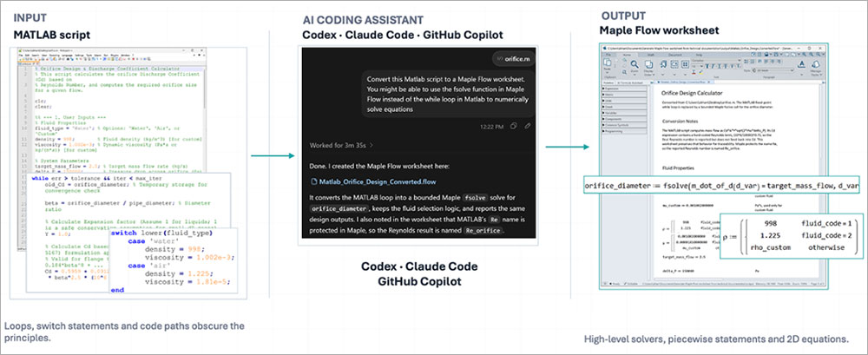Open the font size dropdown in Maple Flow
Viewport: 868px width, 355px height.
click(x=698, y=67)
